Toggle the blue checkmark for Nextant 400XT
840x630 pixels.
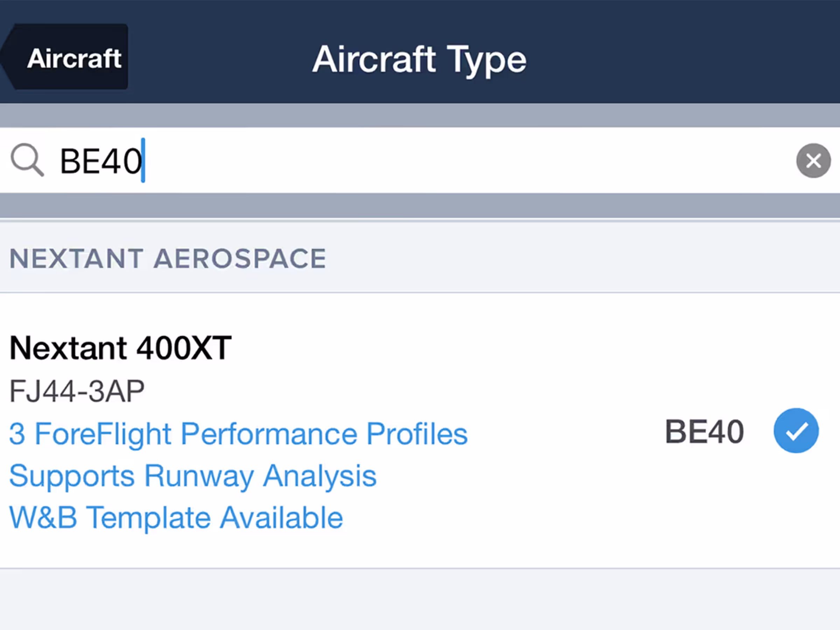(x=796, y=430)
